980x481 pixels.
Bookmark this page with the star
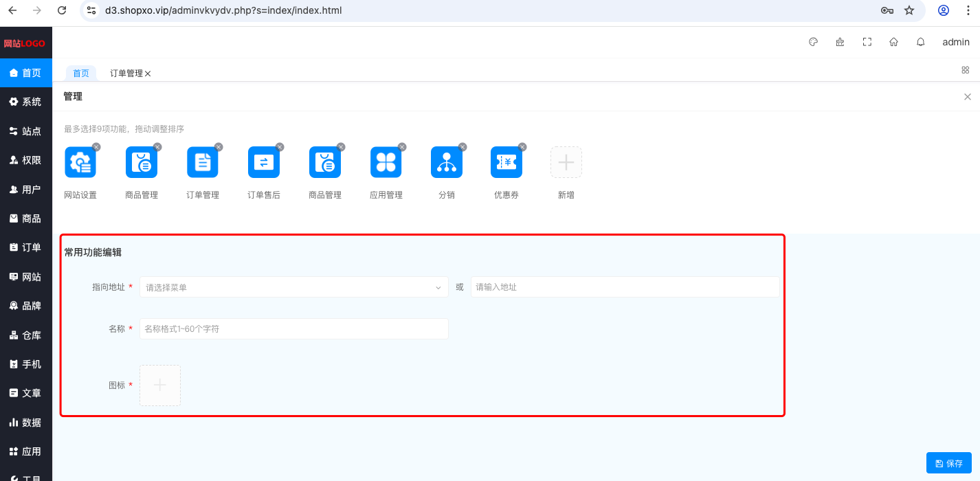point(909,10)
